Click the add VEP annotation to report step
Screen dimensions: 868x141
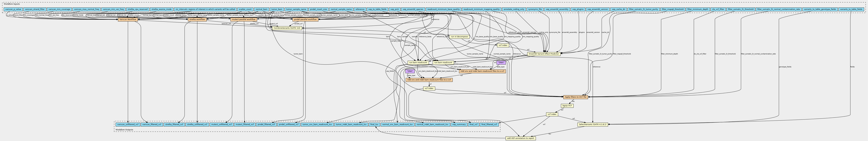tap(521, 138)
